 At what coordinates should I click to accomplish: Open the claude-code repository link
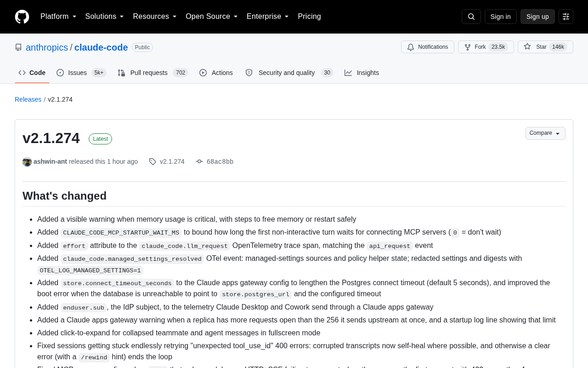click(x=101, y=47)
